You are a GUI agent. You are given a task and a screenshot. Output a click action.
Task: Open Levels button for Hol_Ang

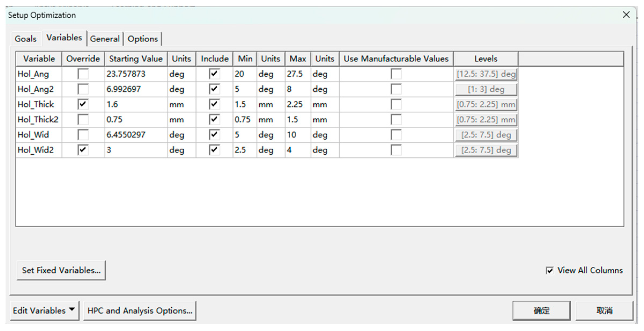pyautogui.click(x=486, y=74)
